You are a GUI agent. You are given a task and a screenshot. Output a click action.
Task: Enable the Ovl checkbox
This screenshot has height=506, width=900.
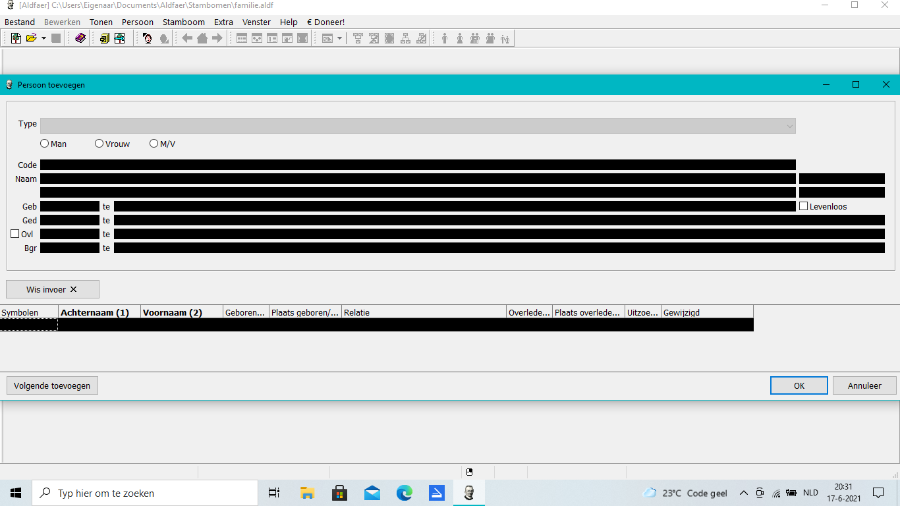click(x=15, y=234)
